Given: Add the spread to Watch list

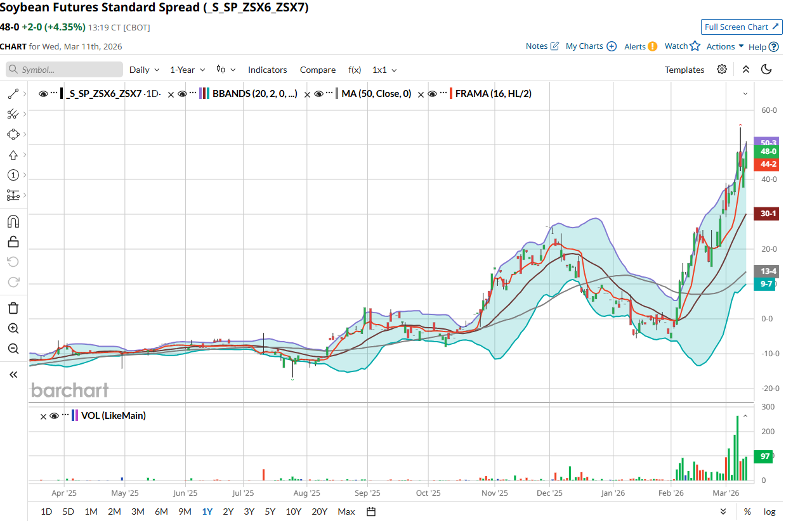Looking at the screenshot, I should pos(682,46).
